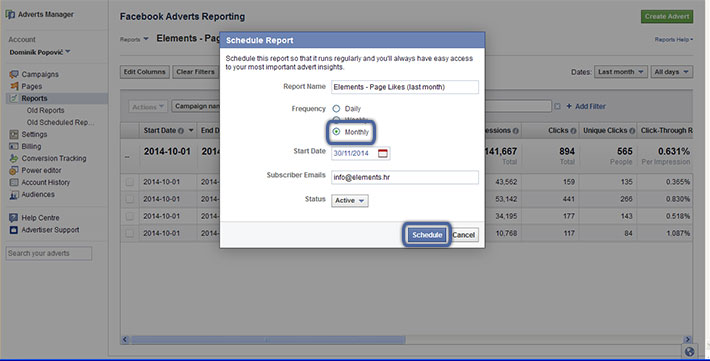
Task: Click the 0.631% click-through total
Action: coord(673,151)
